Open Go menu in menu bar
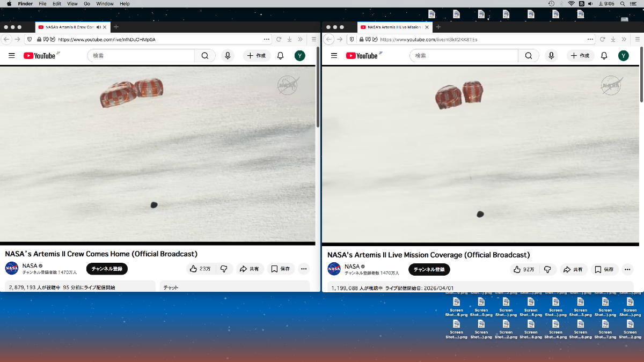 coord(87,4)
